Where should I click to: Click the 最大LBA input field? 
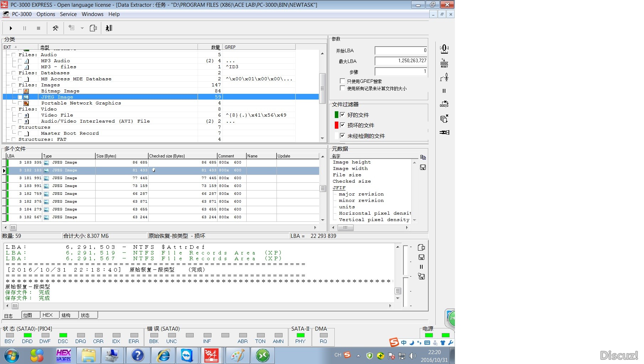[401, 61]
